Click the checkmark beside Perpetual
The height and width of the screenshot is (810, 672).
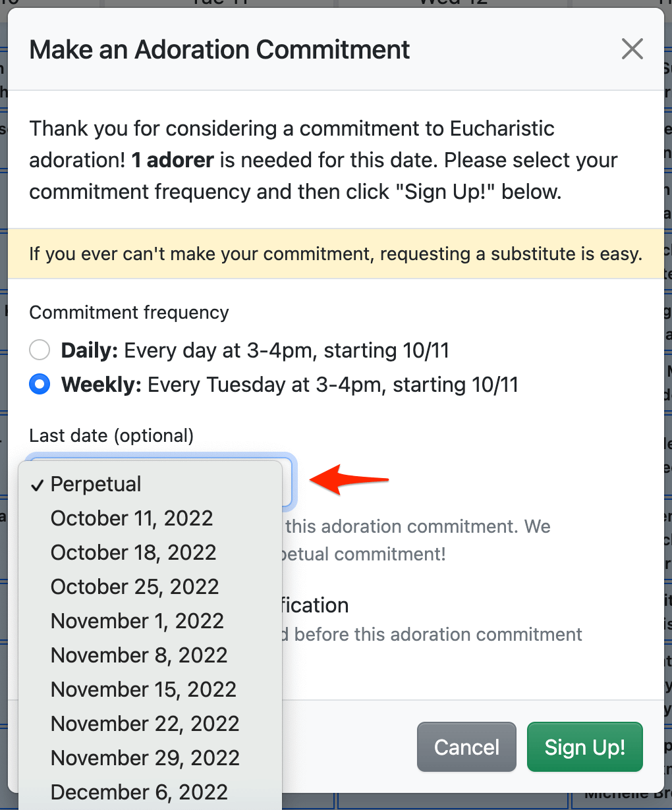pos(38,485)
